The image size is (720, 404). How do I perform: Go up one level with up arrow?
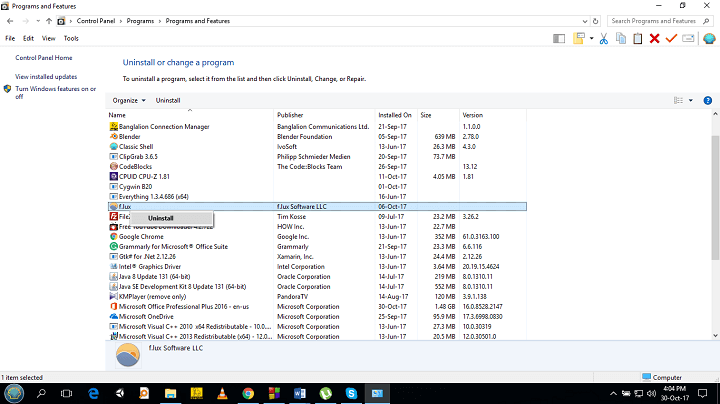49,21
